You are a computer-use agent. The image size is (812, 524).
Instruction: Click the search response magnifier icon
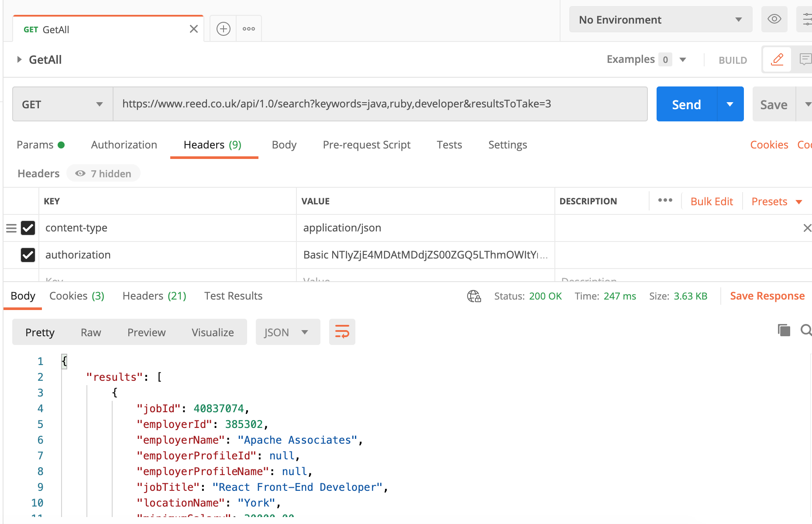point(806,330)
